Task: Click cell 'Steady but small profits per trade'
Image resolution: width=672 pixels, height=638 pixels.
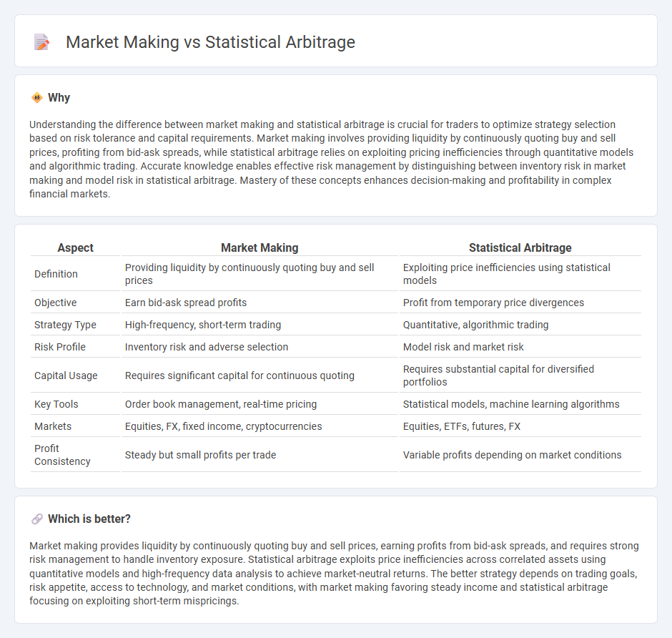Action: [260, 455]
